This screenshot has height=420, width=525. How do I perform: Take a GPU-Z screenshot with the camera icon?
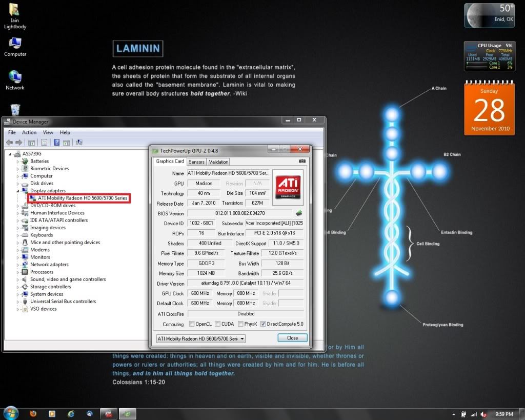(302, 161)
